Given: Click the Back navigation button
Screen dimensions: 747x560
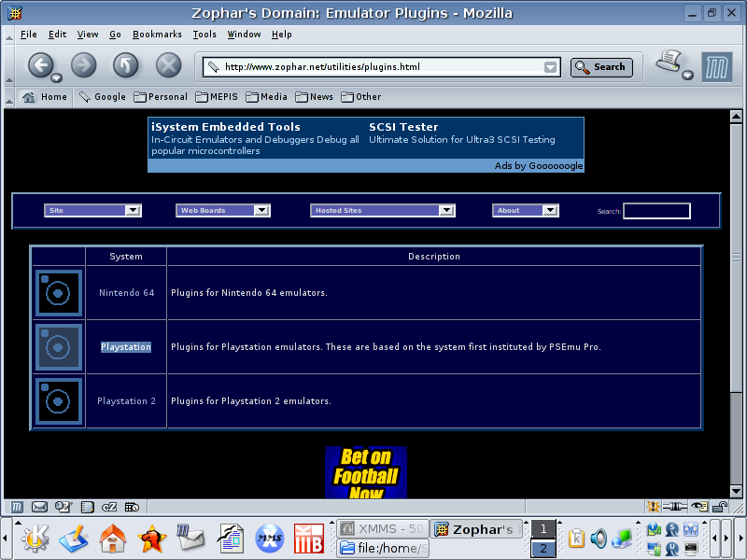Looking at the screenshot, I should tap(40, 64).
